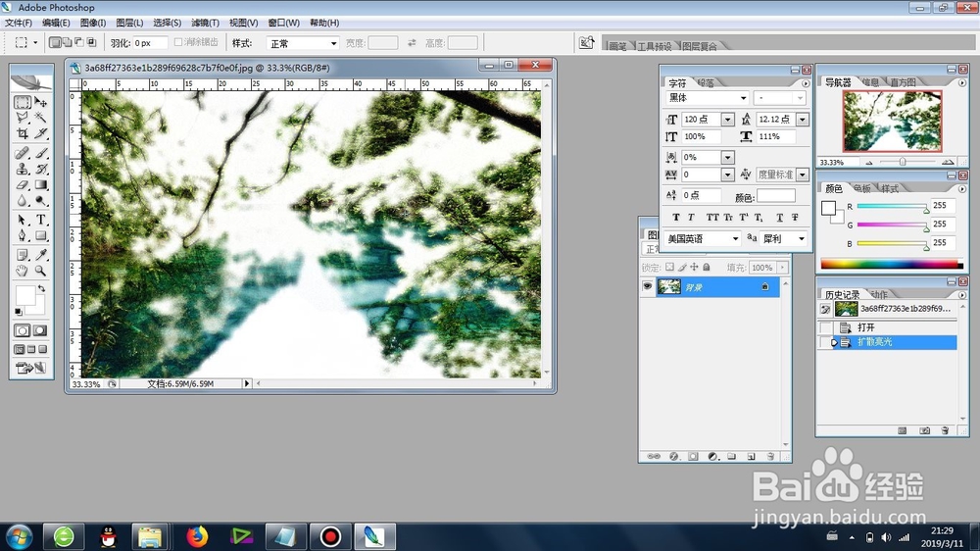Select the Eraser tool
This screenshot has width=980, height=551.
point(23,184)
